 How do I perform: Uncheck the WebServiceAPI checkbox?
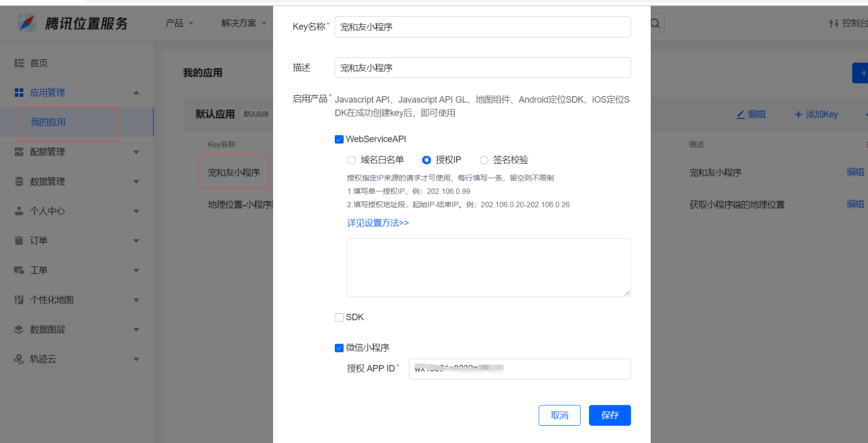point(339,139)
